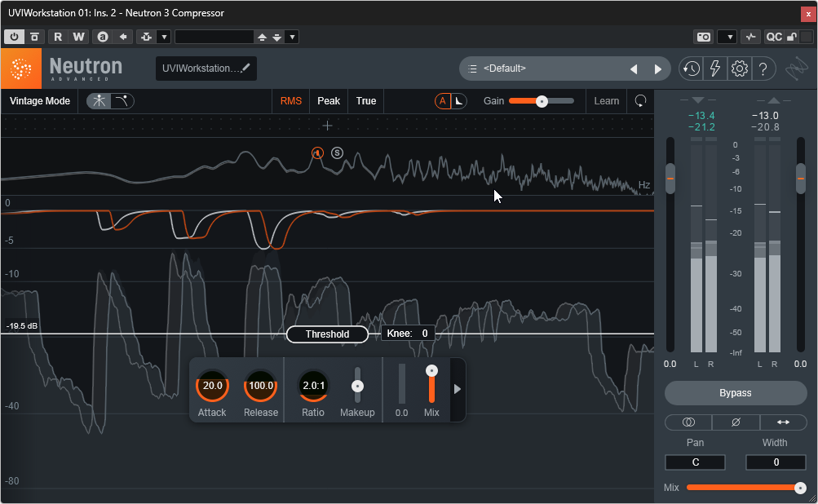
Task: Add a band with the plus icon
Action: click(327, 126)
